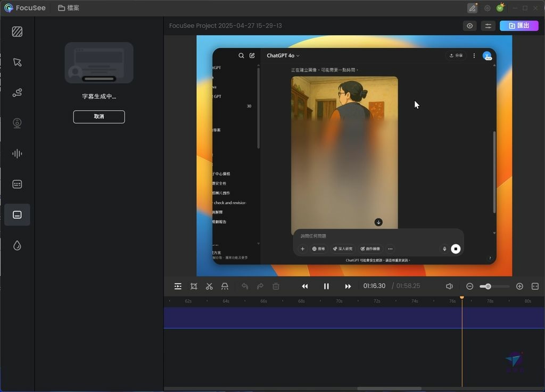Maximize the FocuSee window
The width and height of the screenshot is (545, 392).
pos(525,8)
